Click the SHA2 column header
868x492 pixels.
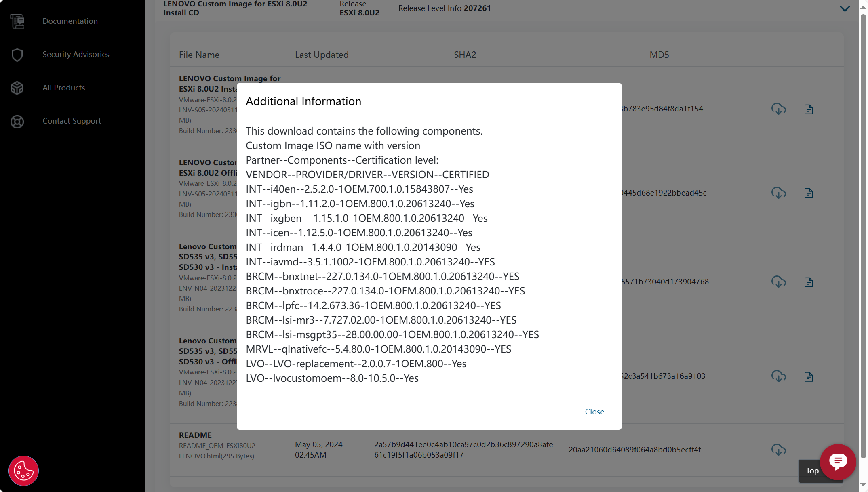pos(465,55)
